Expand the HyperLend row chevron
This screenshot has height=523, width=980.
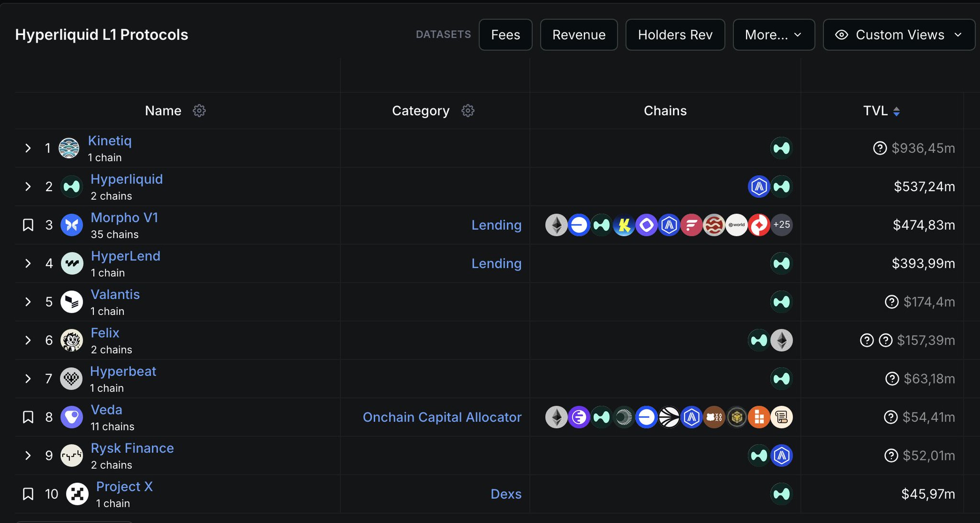point(28,263)
